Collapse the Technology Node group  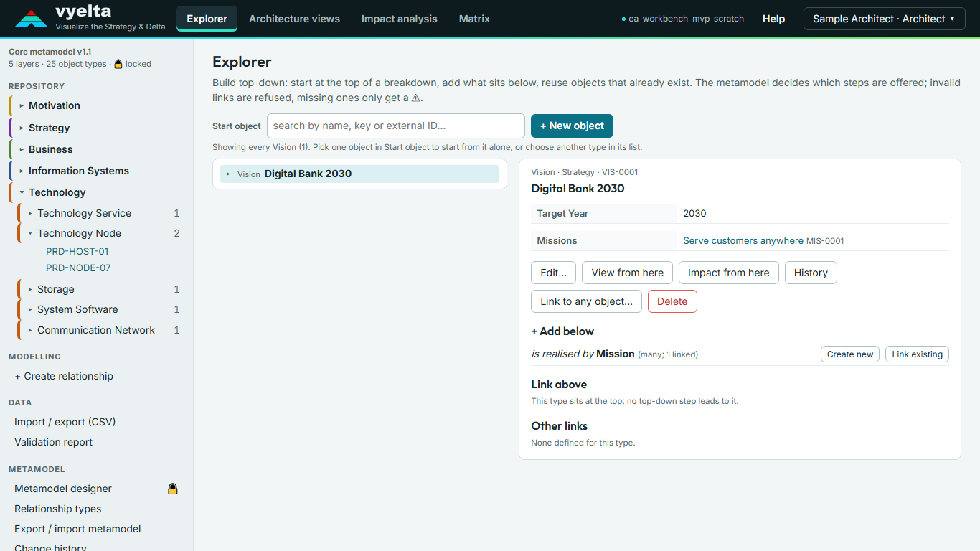pyautogui.click(x=30, y=233)
